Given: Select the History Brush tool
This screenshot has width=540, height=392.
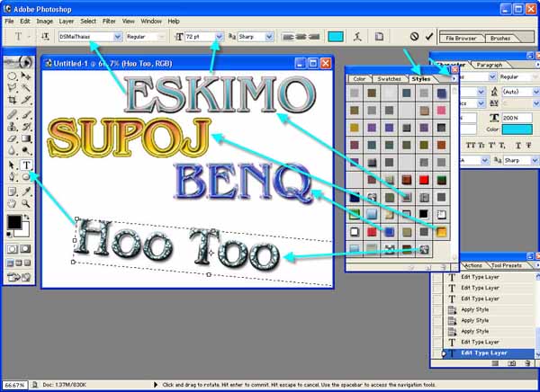Looking at the screenshot, I should (26, 126).
